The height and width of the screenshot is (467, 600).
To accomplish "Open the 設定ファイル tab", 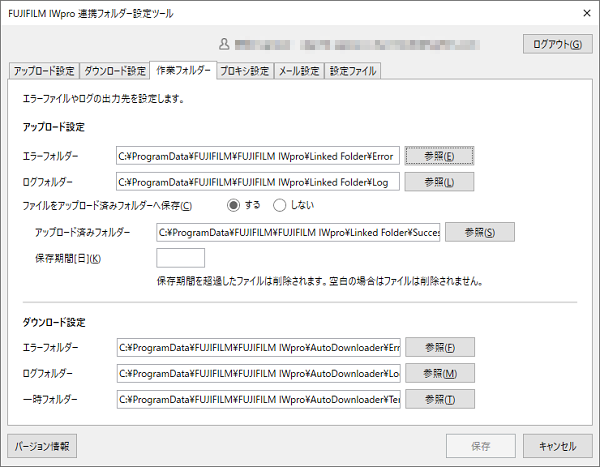I will coord(353,71).
